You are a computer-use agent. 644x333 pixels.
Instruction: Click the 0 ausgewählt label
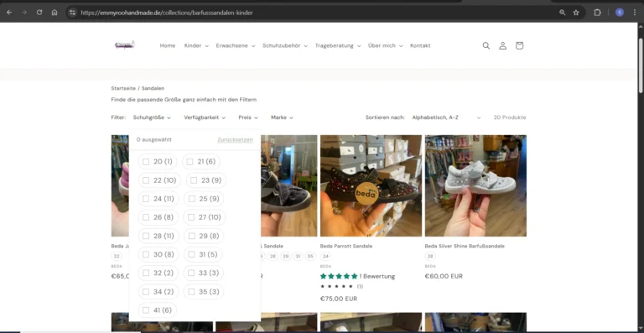(154, 139)
